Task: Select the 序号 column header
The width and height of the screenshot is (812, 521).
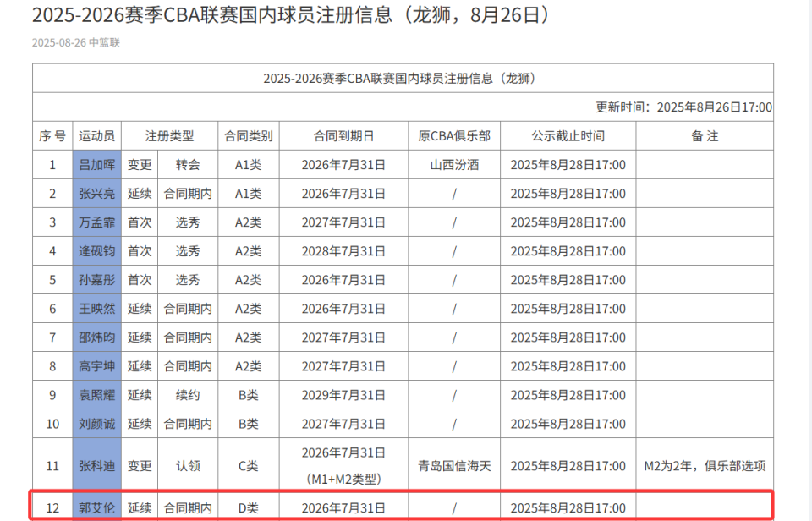Action: coord(52,135)
